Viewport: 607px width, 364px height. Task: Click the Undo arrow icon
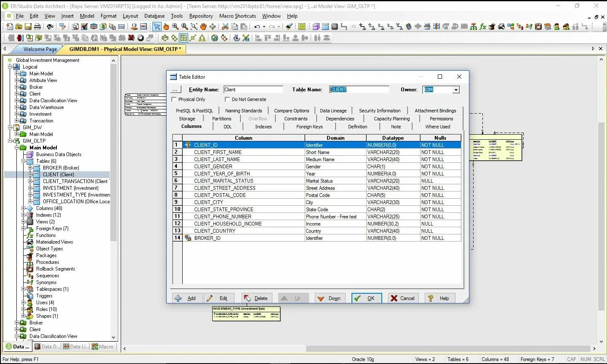pyautogui.click(x=257, y=27)
